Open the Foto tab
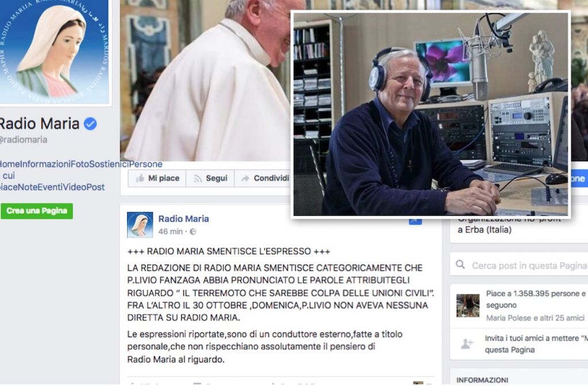This screenshot has height=387, width=588. coord(80,164)
